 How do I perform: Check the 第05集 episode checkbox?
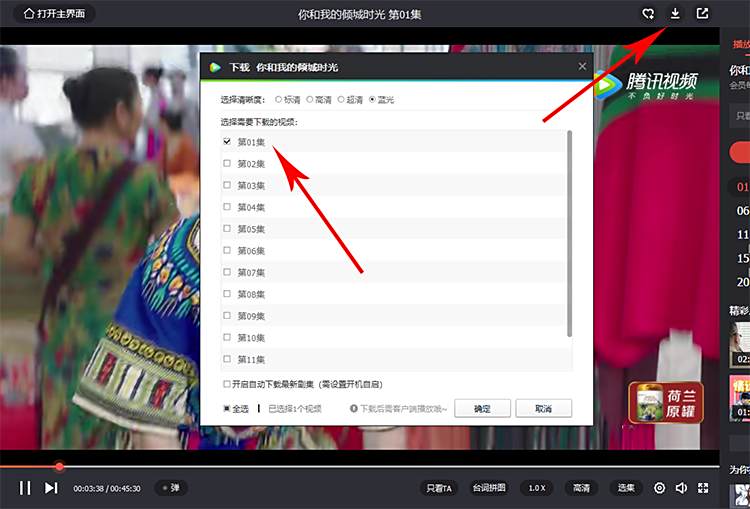(227, 229)
